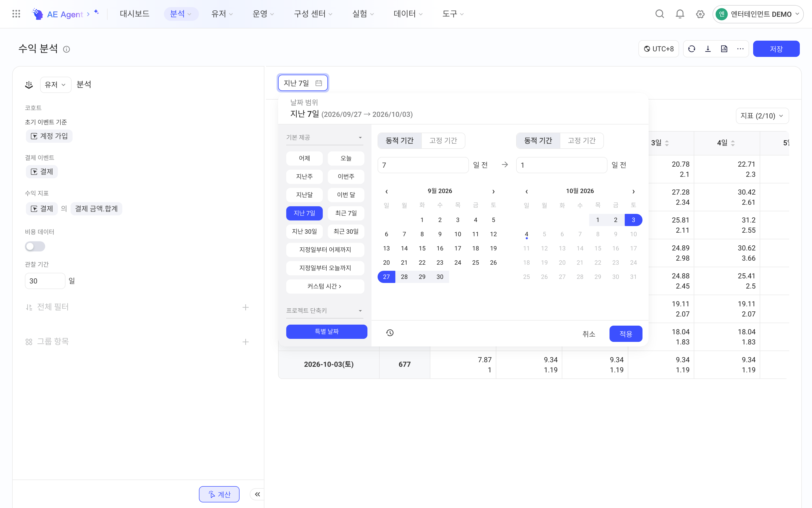Add a group with 그룹 항목 plus icon
Image resolution: width=812 pixels, height=508 pixels.
click(x=246, y=342)
